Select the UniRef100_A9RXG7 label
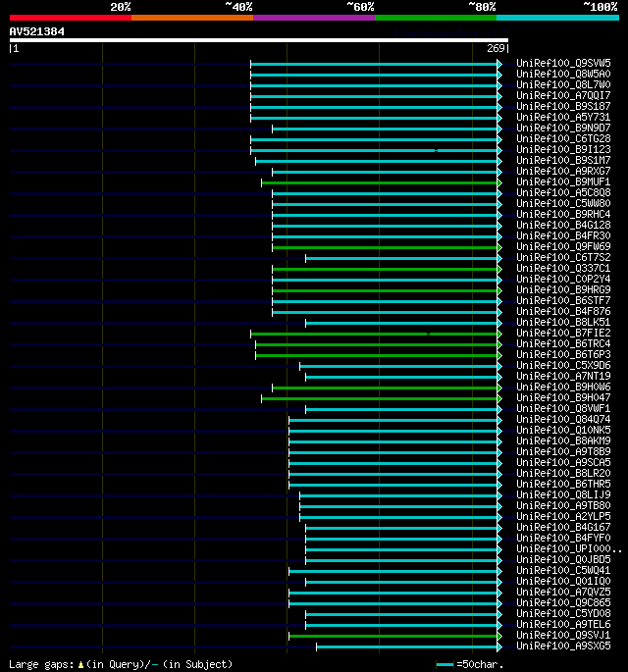 coord(563,171)
